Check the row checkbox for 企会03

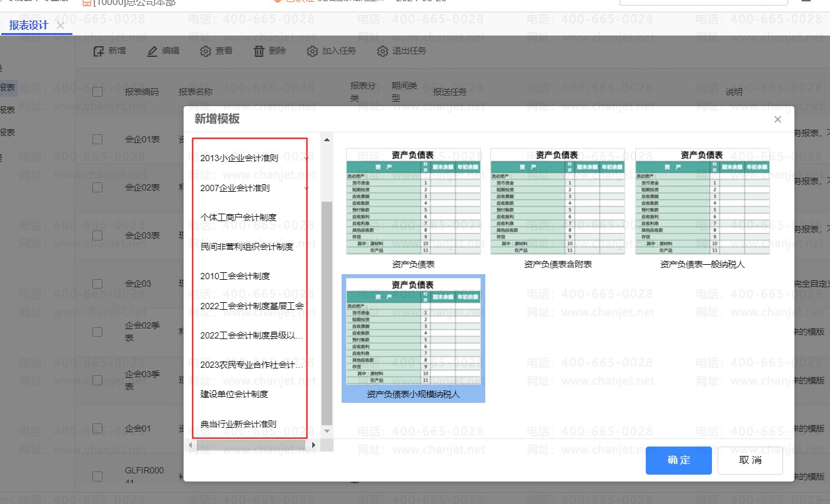tap(97, 284)
